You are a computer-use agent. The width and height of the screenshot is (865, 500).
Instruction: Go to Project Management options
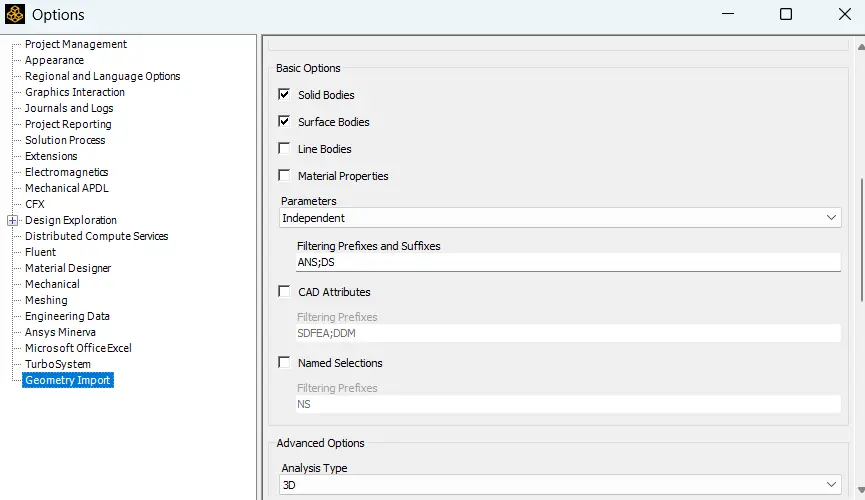[76, 44]
